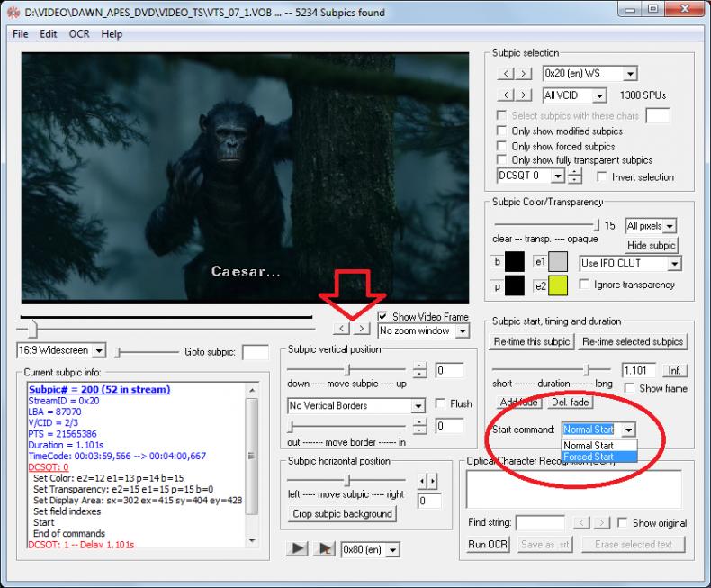Image resolution: width=711 pixels, height=588 pixels.
Task: Click the video position slider handle
Action: 32,328
